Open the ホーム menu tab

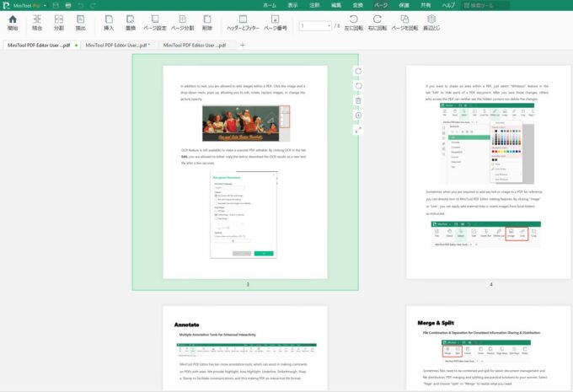pyautogui.click(x=270, y=5)
